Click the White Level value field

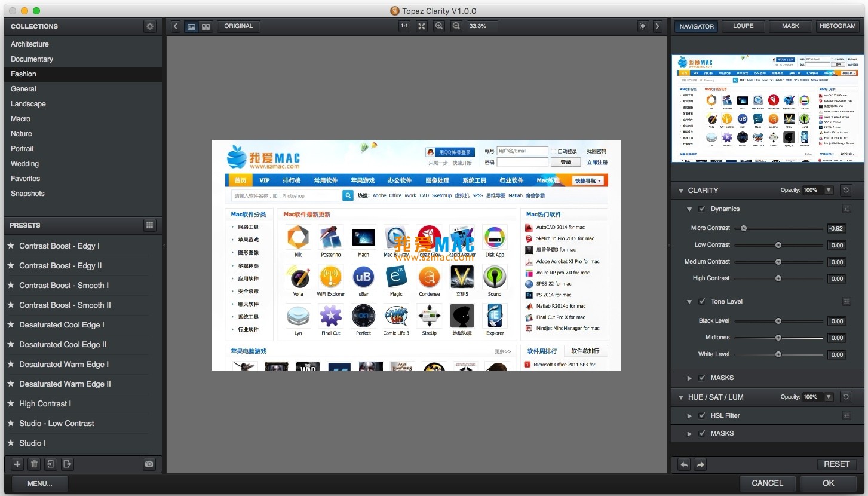coord(836,354)
